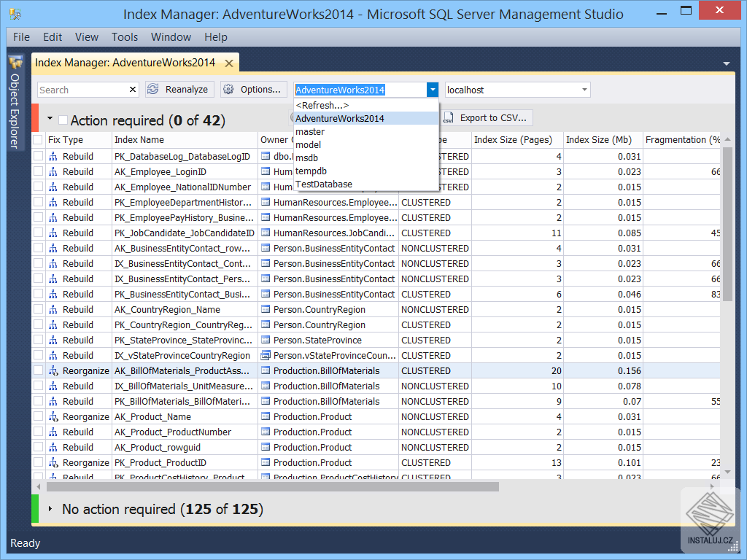Open the Tools menu

[x=124, y=37]
